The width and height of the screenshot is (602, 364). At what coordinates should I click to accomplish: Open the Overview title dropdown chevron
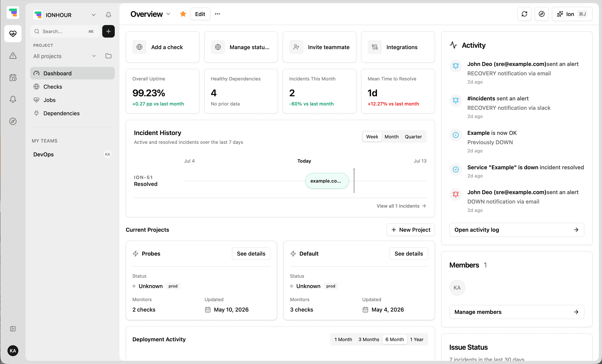coord(168,14)
